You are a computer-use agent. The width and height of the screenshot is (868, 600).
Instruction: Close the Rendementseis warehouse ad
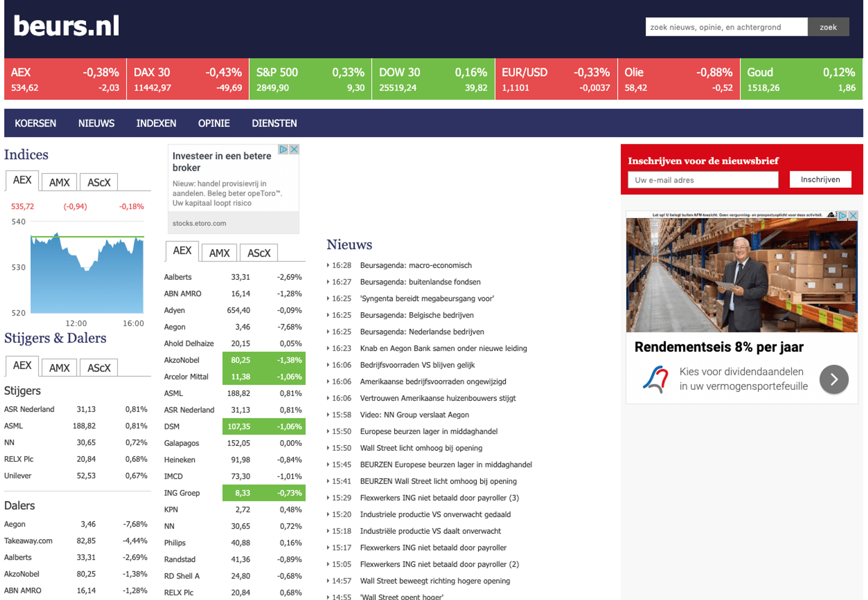coord(853,215)
